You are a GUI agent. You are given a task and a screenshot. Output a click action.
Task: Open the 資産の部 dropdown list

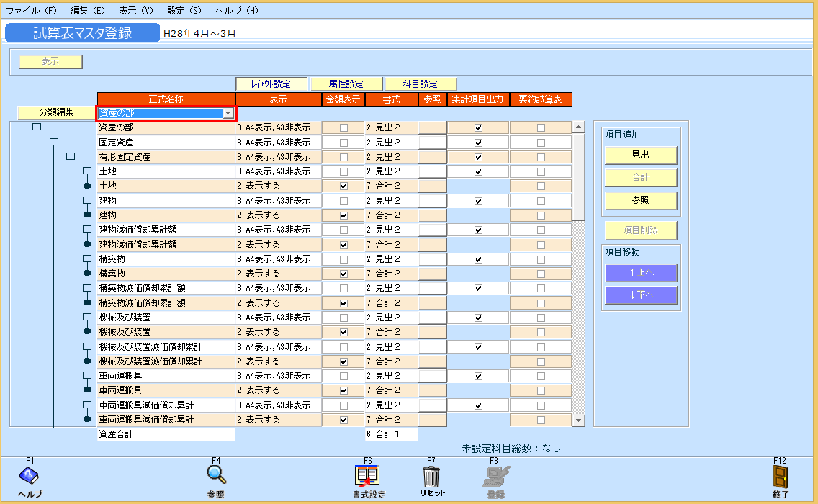[x=228, y=113]
